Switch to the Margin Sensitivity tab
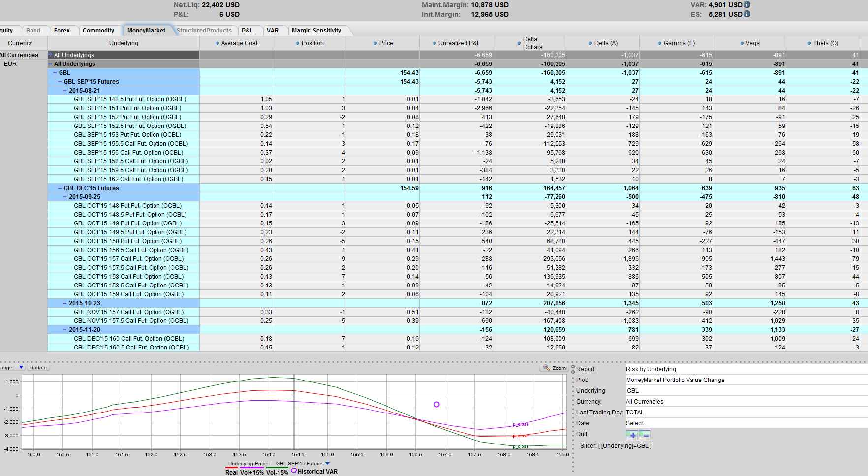The width and height of the screenshot is (868, 476). [316, 31]
